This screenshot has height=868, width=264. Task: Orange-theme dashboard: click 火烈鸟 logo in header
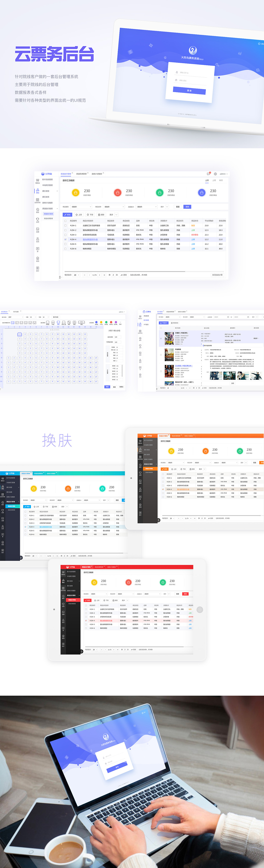click(147, 436)
